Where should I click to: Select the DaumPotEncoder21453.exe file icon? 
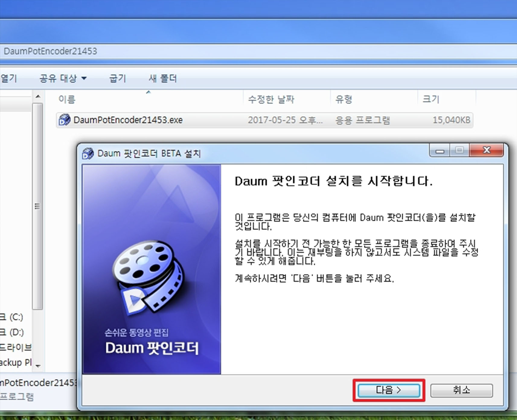click(64, 120)
